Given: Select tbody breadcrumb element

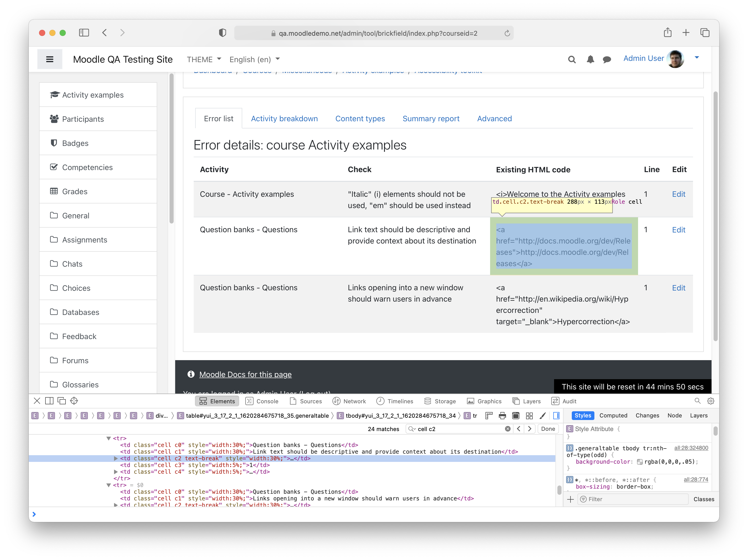Looking at the screenshot, I should (396, 416).
